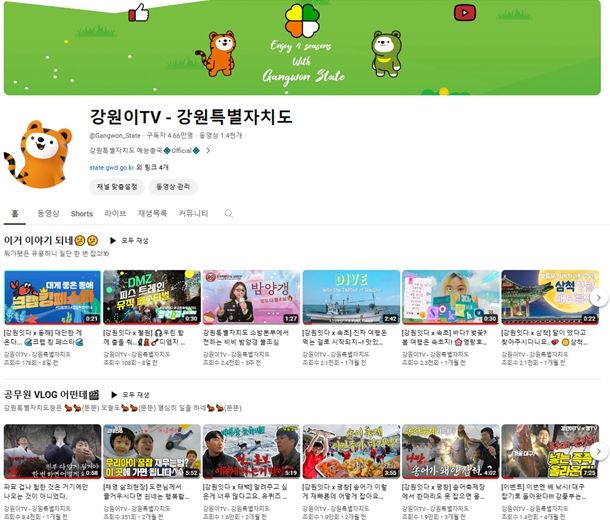The height and width of the screenshot is (526, 610).
Task: Open the 우리아이 꿀잠 재우는법 video thumbnail
Action: pyautogui.click(x=152, y=451)
